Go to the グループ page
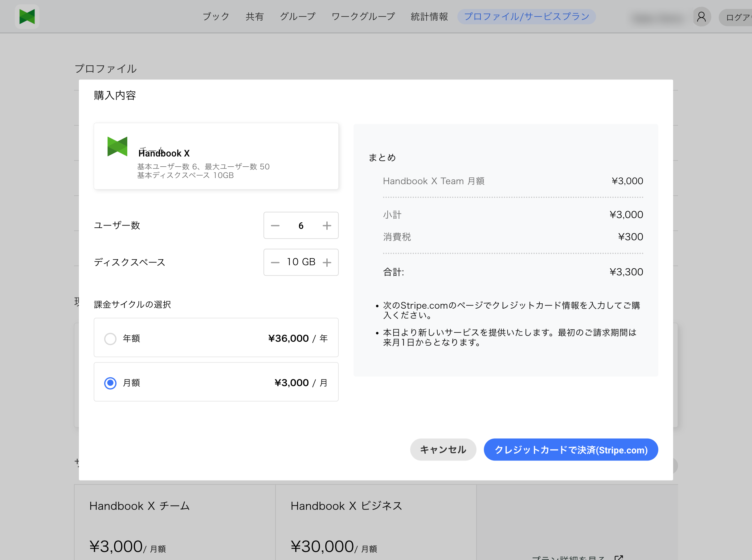752x560 pixels. pyautogui.click(x=297, y=17)
